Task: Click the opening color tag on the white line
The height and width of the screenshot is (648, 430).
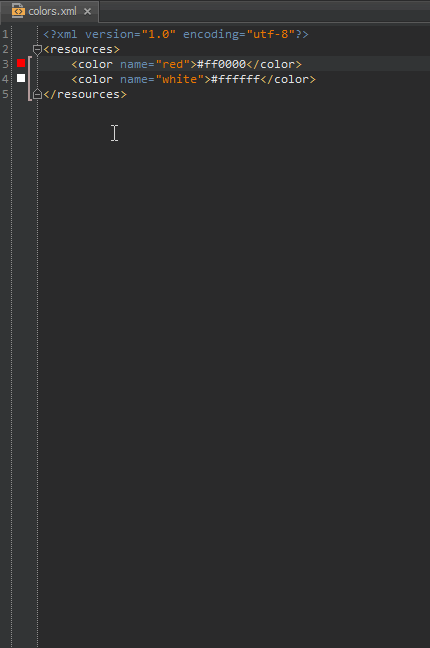Action: [92, 79]
